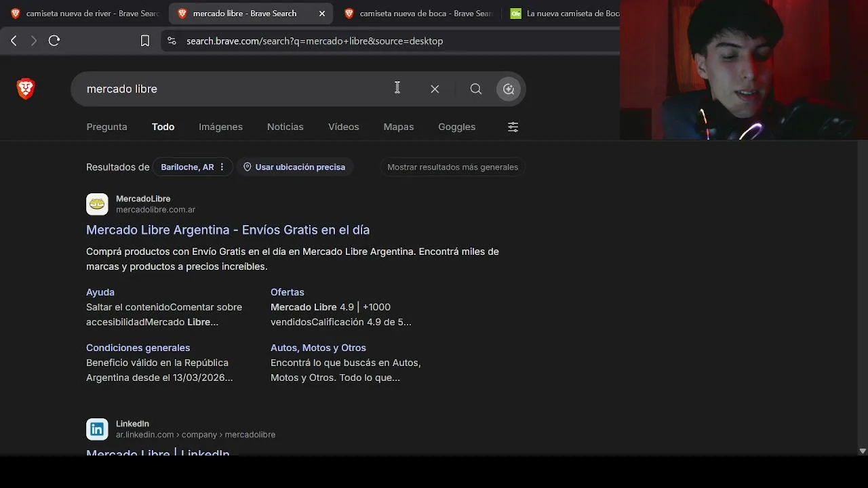This screenshot has height=488, width=868.
Task: Click the scrollbar down arrow
Action: click(863, 451)
